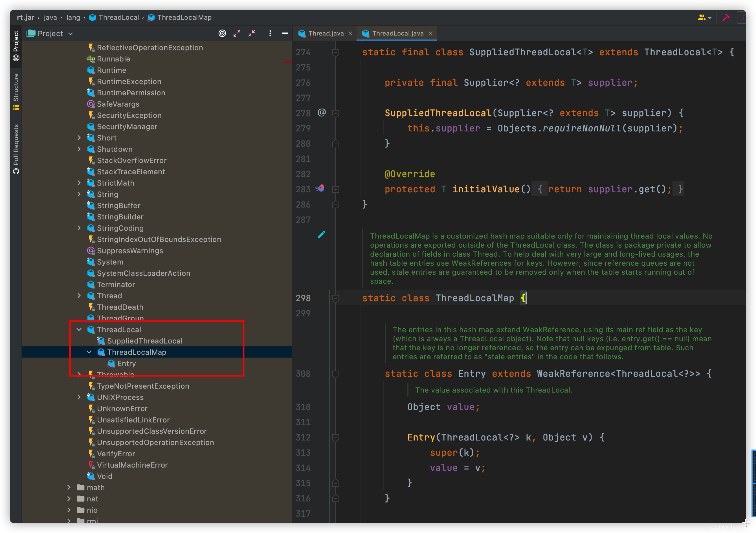Screen dimensions: 756x533
Task: Toggle the Structure tool window sidebar button
Action: 16,92
